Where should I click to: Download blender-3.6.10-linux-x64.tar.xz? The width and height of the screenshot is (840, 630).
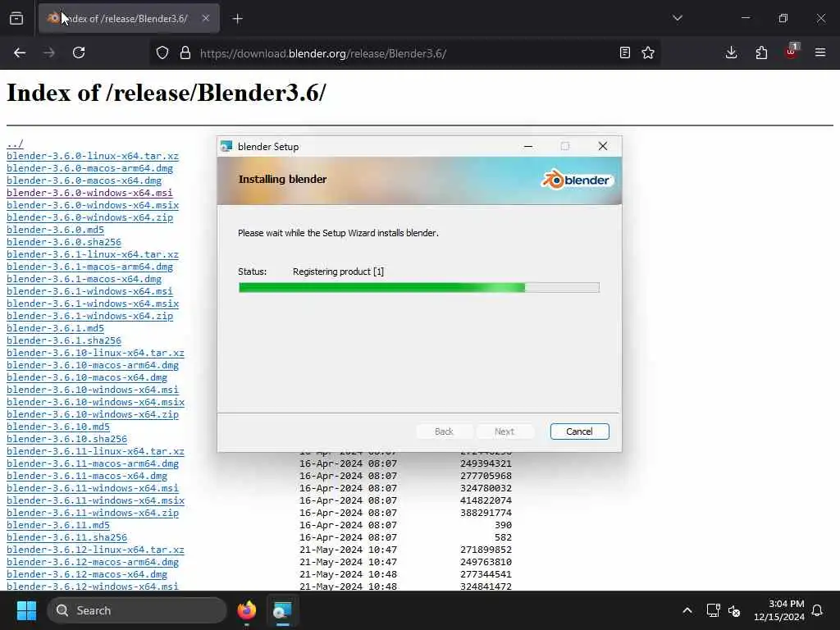click(x=95, y=353)
